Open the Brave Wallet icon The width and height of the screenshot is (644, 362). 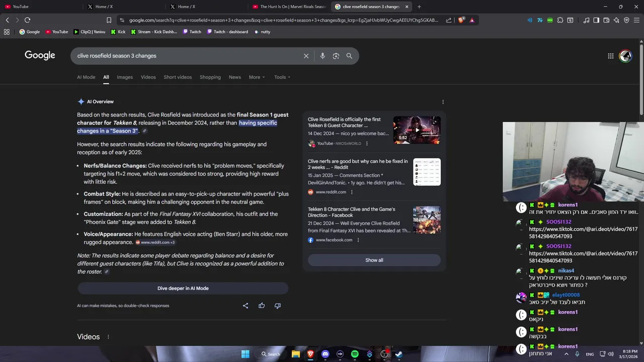(606, 20)
